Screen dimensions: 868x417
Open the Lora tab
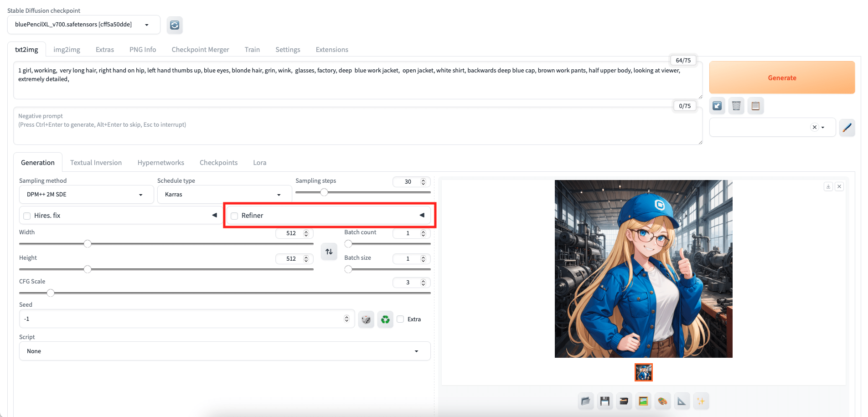pos(259,163)
